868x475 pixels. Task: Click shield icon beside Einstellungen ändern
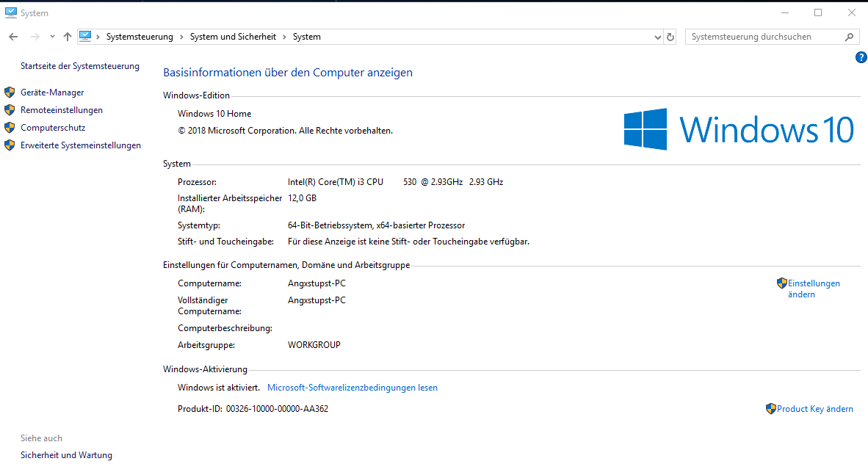[x=781, y=283]
